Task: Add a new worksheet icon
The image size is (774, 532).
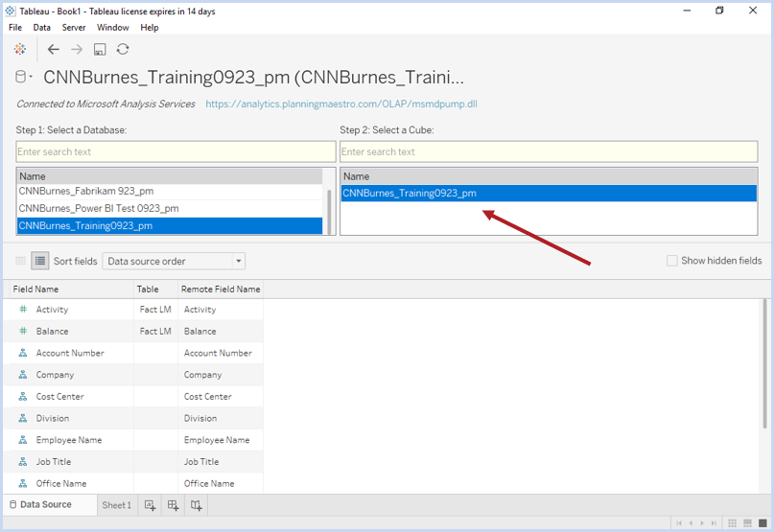Action: click(150, 505)
